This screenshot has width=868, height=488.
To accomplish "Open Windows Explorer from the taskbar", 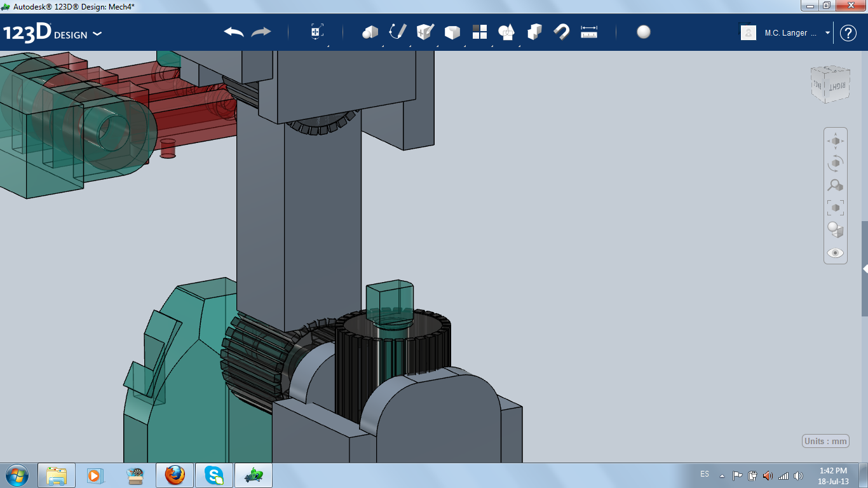I will 57,475.
